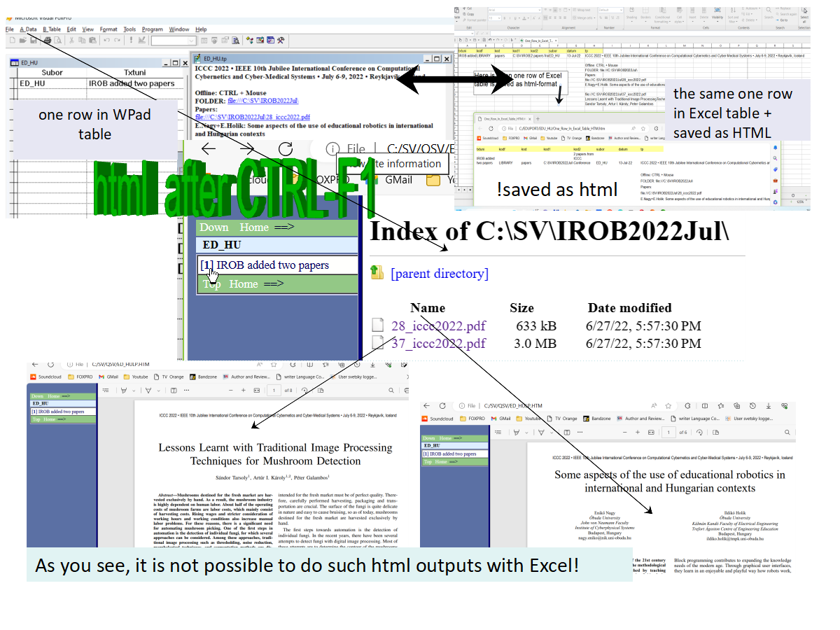Click the Run exclamation icon in FoxPro toolbar
Viewport: 840px width, 630px height.
click(131, 41)
